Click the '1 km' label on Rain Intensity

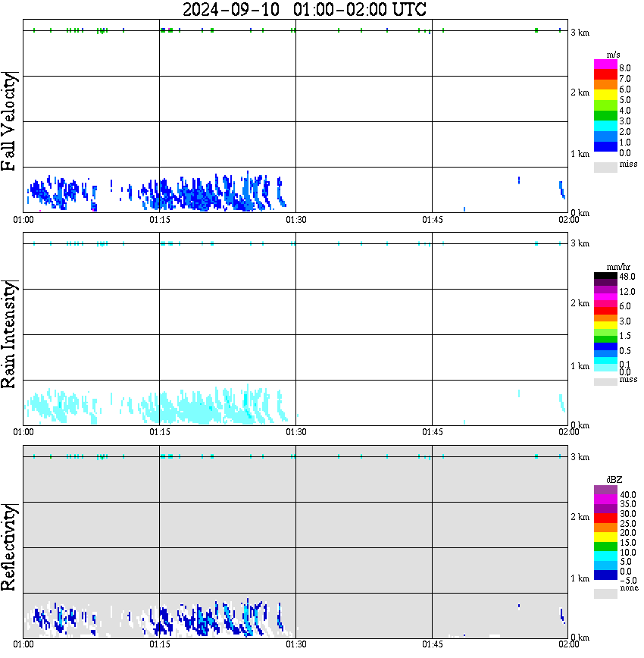coord(580,366)
